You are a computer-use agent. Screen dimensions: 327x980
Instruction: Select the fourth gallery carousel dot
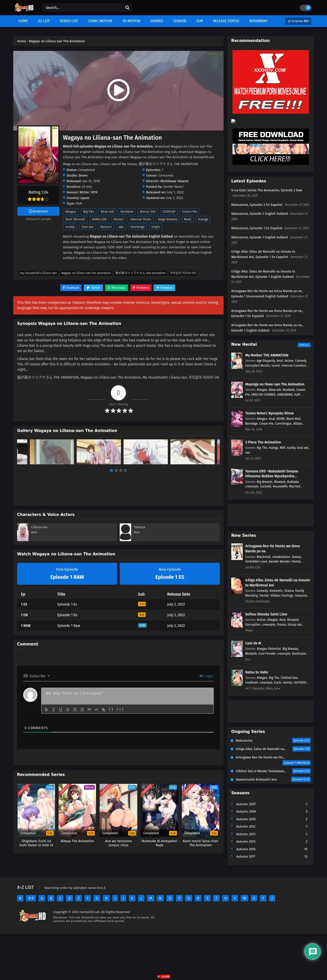click(x=125, y=471)
